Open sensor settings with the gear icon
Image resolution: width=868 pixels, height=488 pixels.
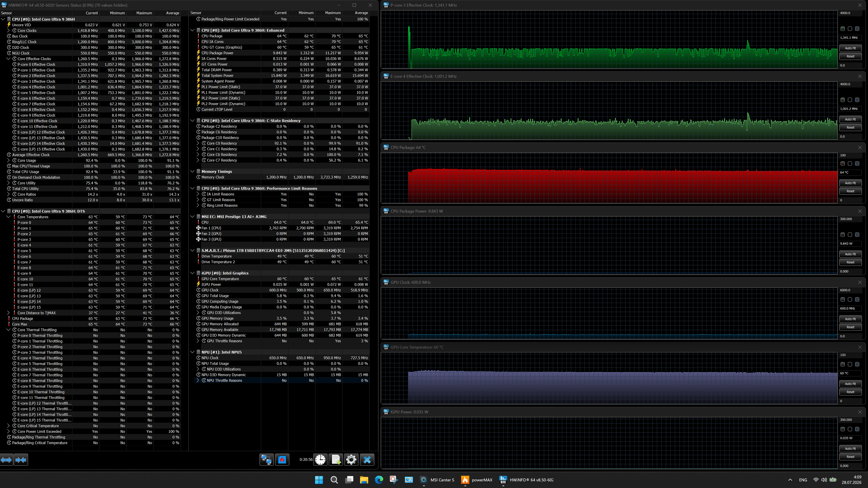pos(351,459)
